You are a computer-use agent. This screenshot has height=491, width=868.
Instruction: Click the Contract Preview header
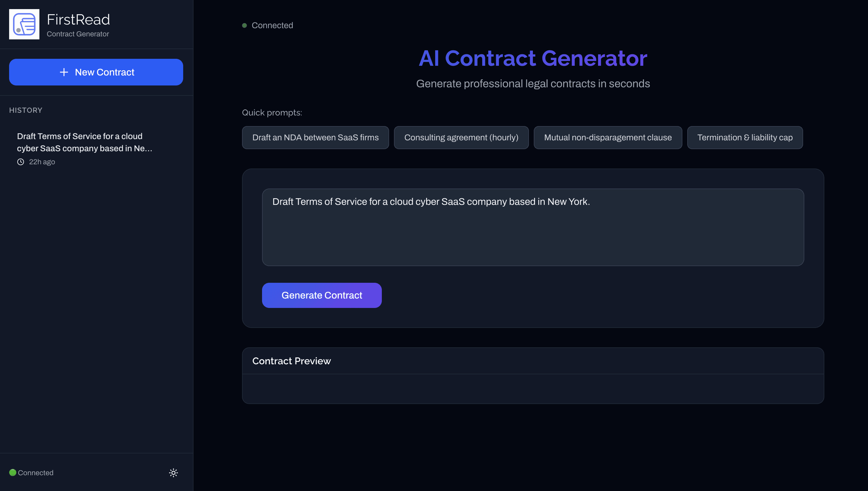(x=291, y=360)
